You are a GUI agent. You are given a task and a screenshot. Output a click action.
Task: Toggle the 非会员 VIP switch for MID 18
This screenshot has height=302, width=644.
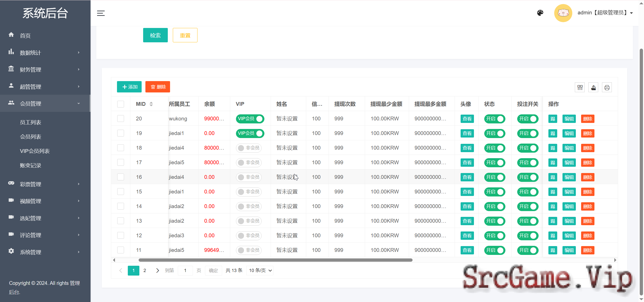coord(249,148)
